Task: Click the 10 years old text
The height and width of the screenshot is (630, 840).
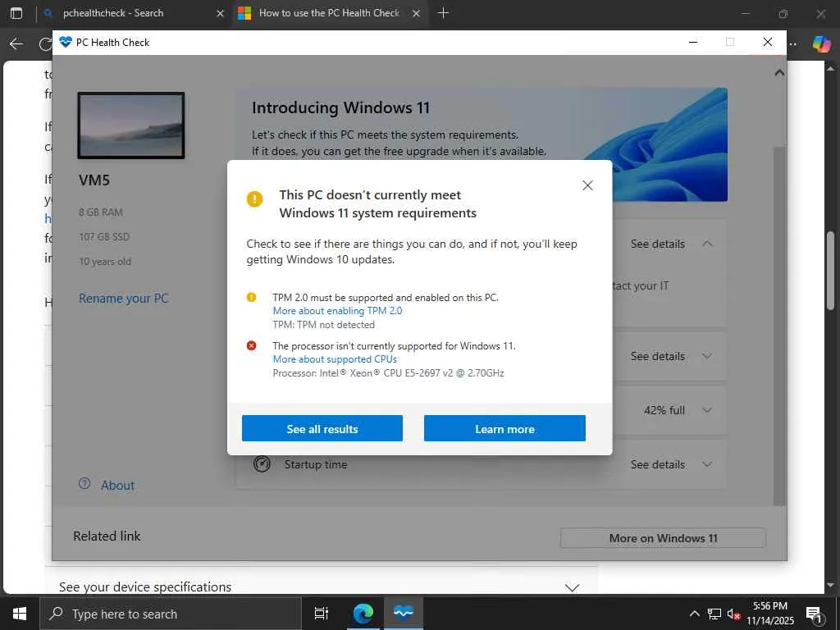Action: (x=105, y=262)
